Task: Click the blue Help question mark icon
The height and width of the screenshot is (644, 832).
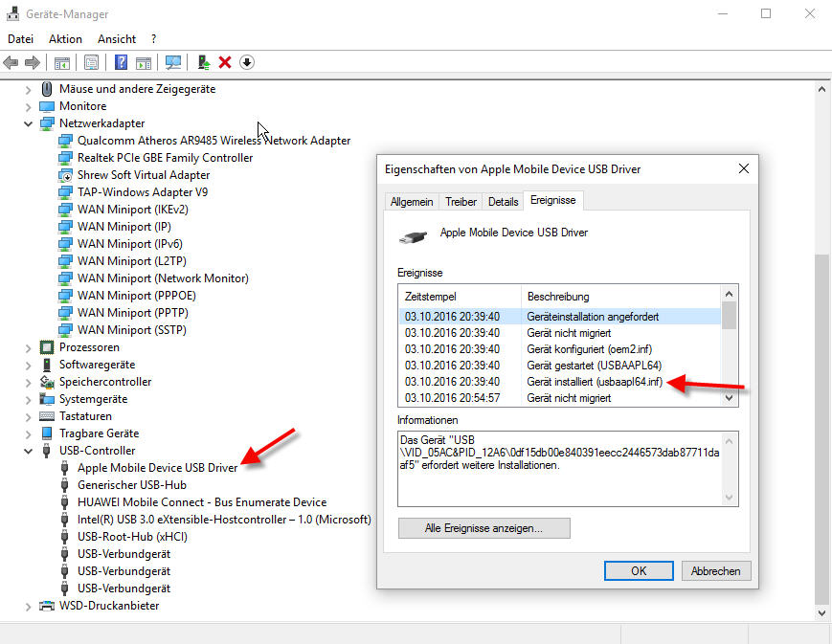Action: [122, 62]
